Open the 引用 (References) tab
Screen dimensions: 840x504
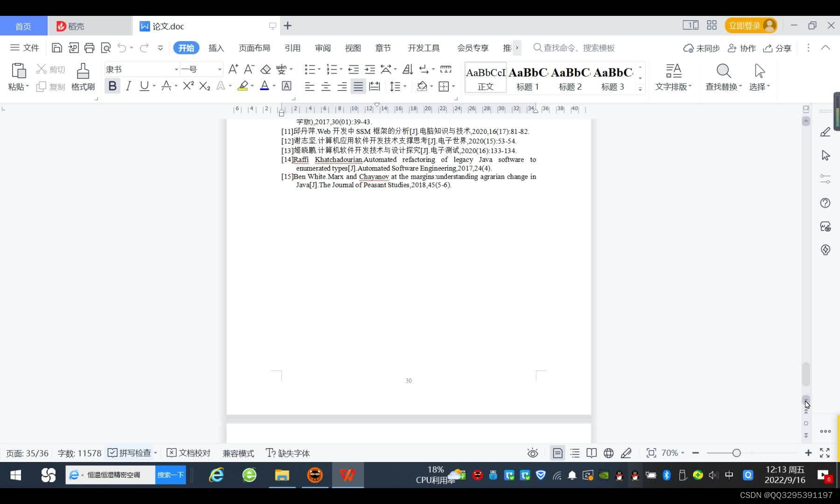point(293,48)
